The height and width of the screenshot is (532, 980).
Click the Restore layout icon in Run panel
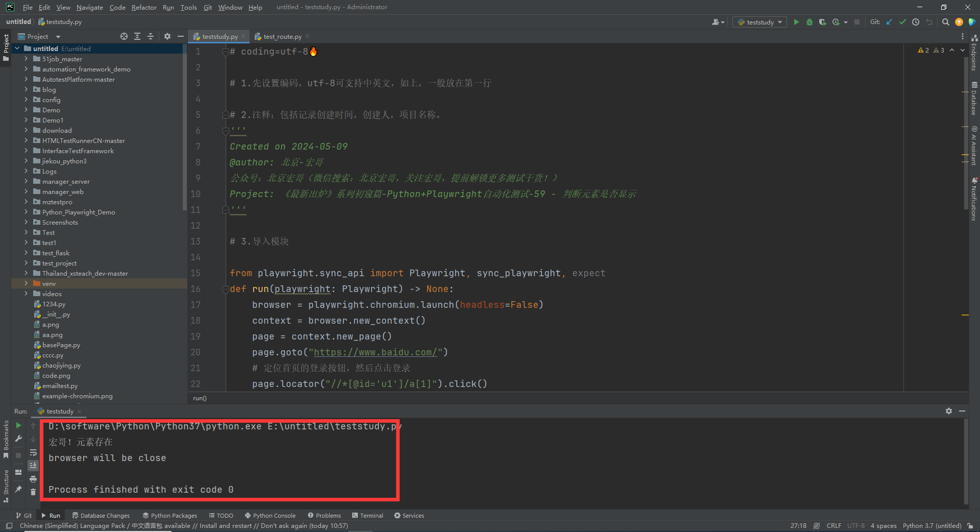[x=18, y=472]
